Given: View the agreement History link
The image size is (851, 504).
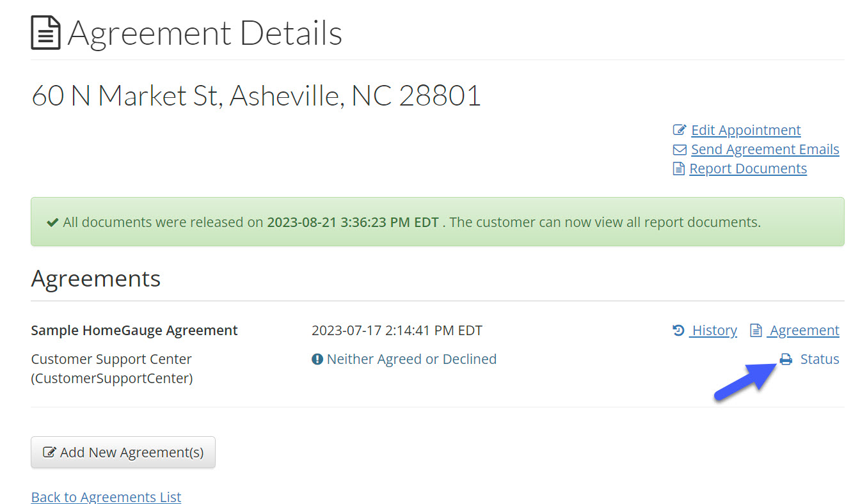Looking at the screenshot, I should pyautogui.click(x=715, y=331).
